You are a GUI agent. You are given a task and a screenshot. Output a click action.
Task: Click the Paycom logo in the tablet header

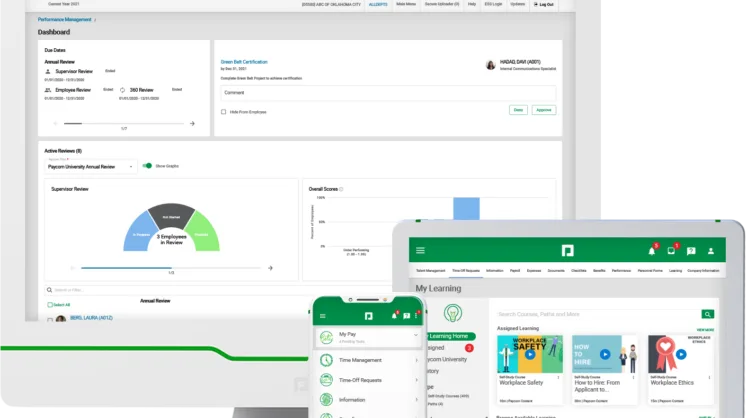(x=567, y=251)
